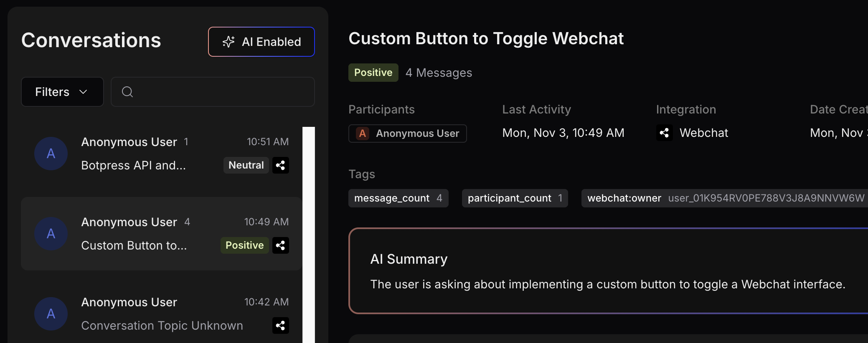
Task: Click the AI Summary heading
Action: tap(409, 259)
